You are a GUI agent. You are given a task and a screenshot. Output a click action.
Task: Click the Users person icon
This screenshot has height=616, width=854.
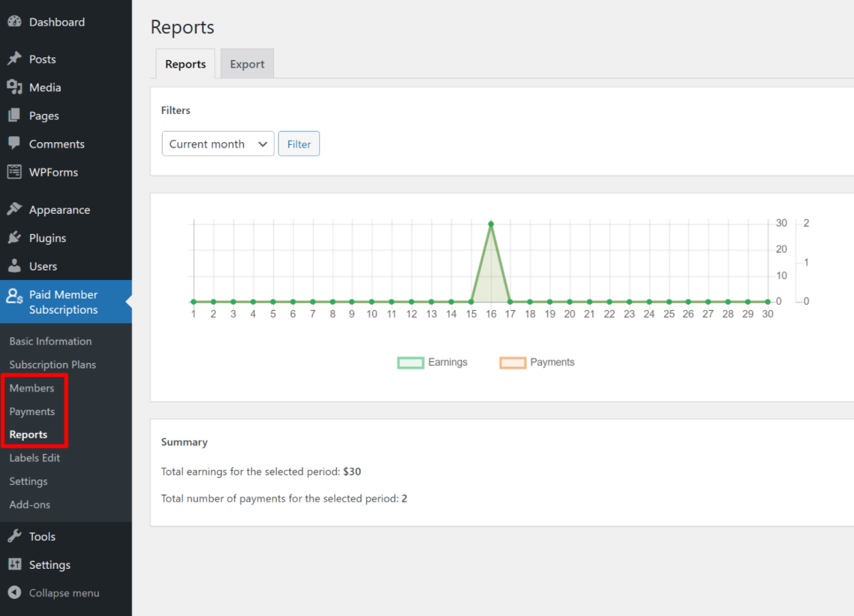click(x=14, y=266)
